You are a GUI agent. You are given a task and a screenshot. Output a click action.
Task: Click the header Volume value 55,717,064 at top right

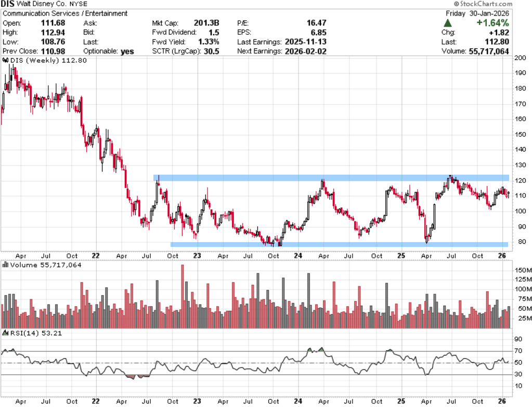(489, 51)
